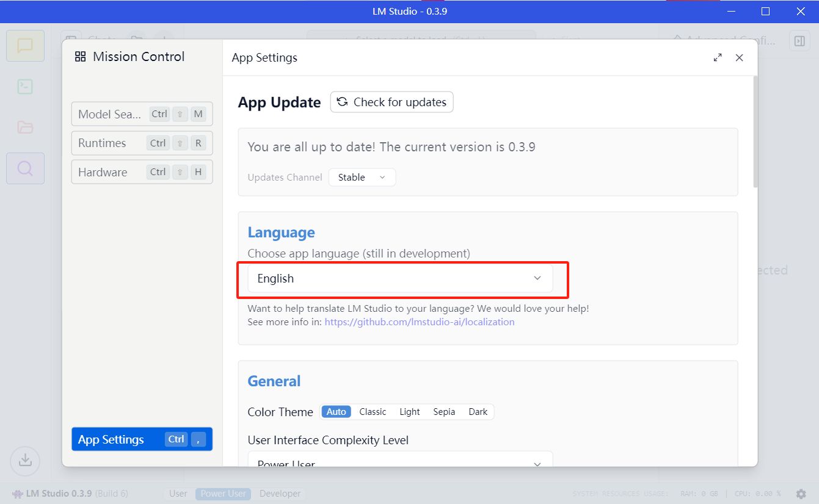Open the Discover magnifier icon in the sidebar
819x504 pixels.
point(25,168)
